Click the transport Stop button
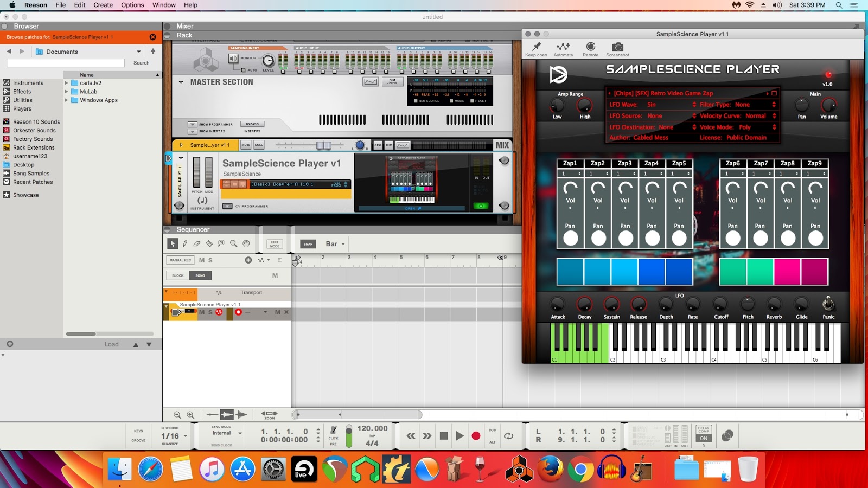 [443, 436]
